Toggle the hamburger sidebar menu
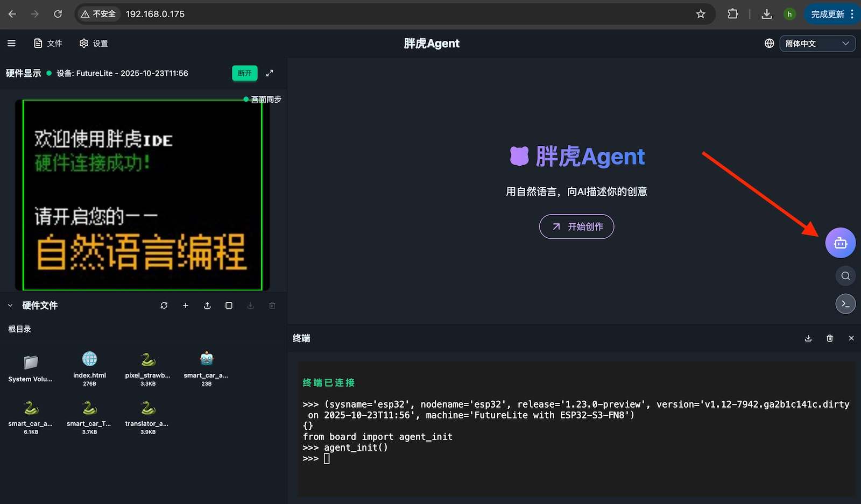The height and width of the screenshot is (504, 861). click(11, 43)
